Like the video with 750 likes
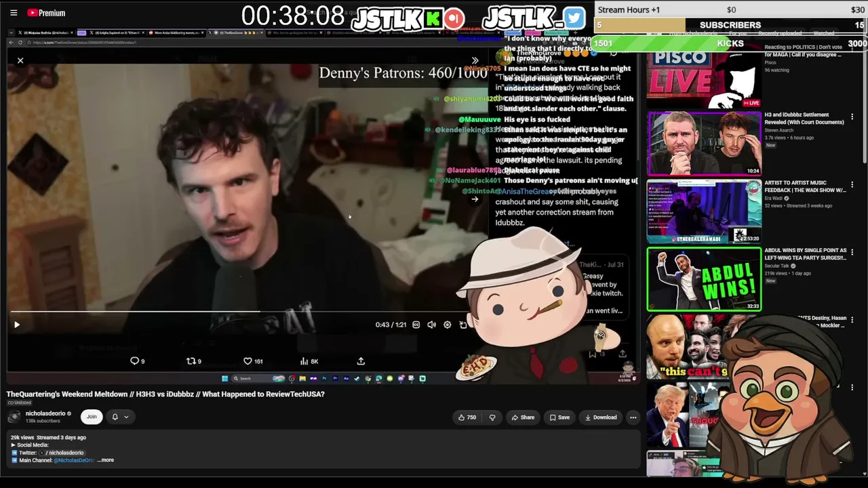 coord(467,418)
